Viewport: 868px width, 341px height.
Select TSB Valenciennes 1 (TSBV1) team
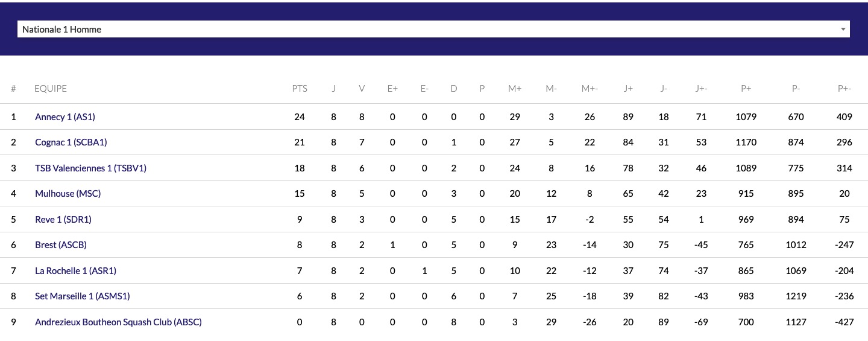click(x=90, y=168)
